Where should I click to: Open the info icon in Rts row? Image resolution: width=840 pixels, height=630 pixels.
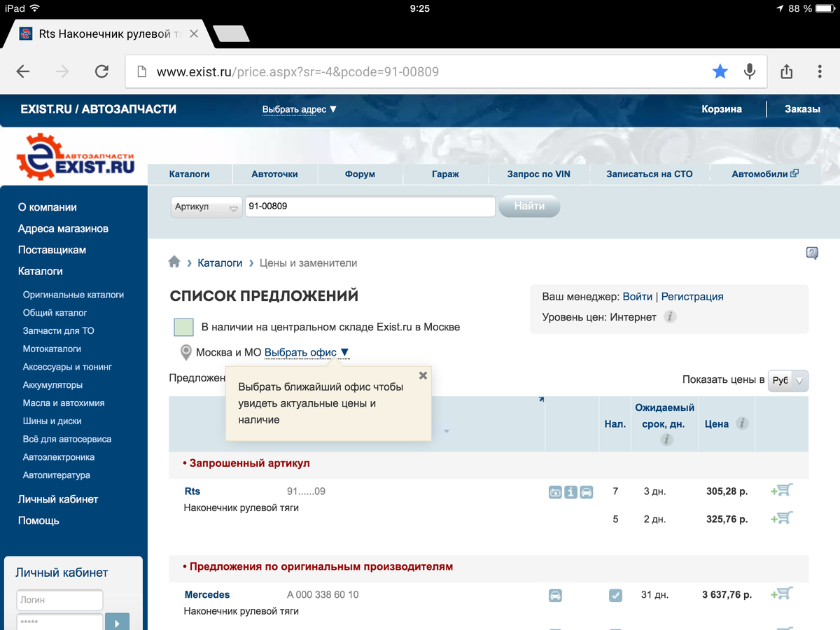[x=570, y=492]
